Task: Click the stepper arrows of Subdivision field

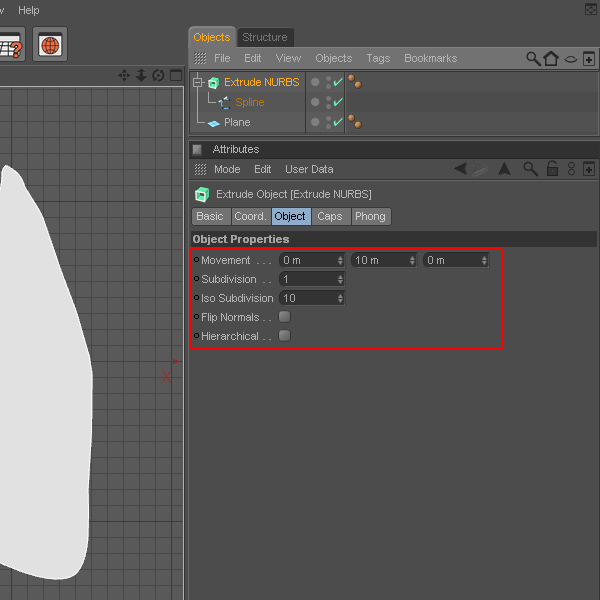Action: coord(340,280)
